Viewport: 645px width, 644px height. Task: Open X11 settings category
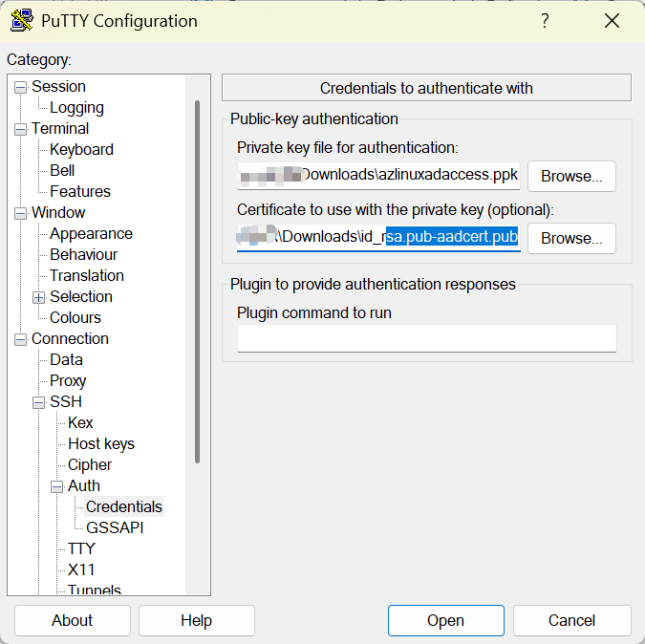click(x=81, y=569)
